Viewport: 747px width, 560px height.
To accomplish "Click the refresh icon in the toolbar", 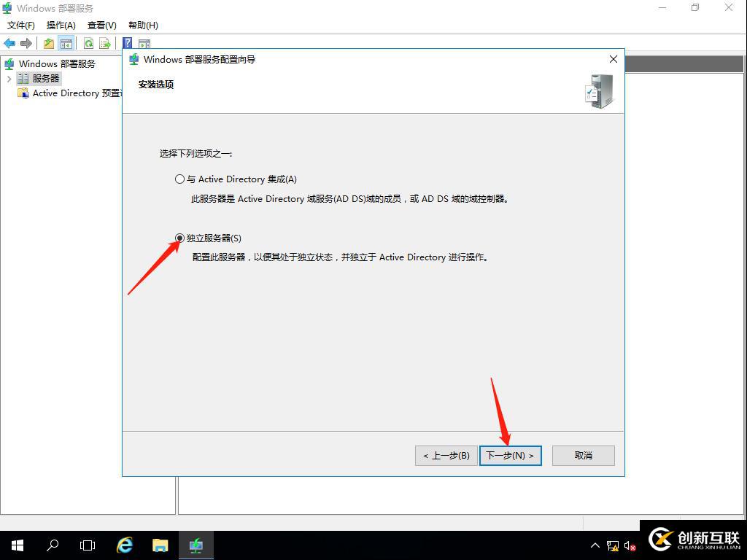I will [x=88, y=42].
